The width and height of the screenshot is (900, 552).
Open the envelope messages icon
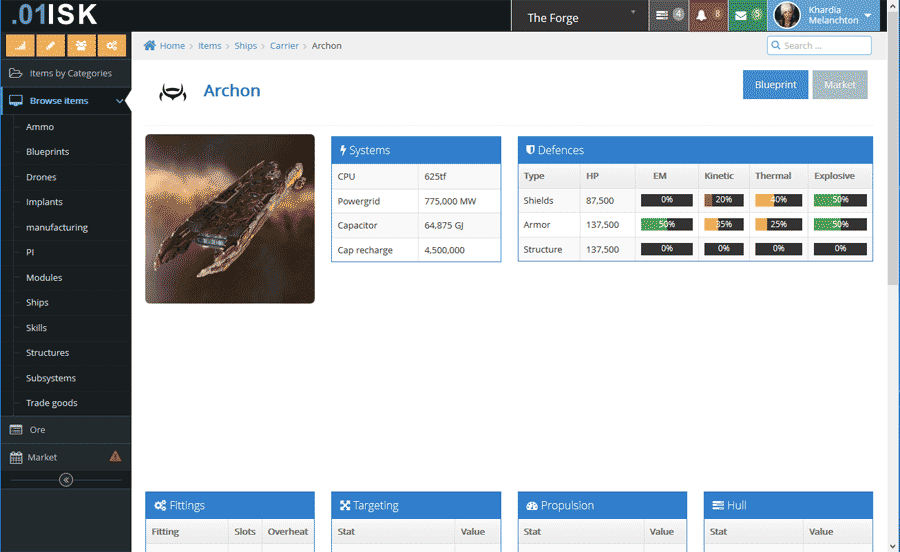741,15
